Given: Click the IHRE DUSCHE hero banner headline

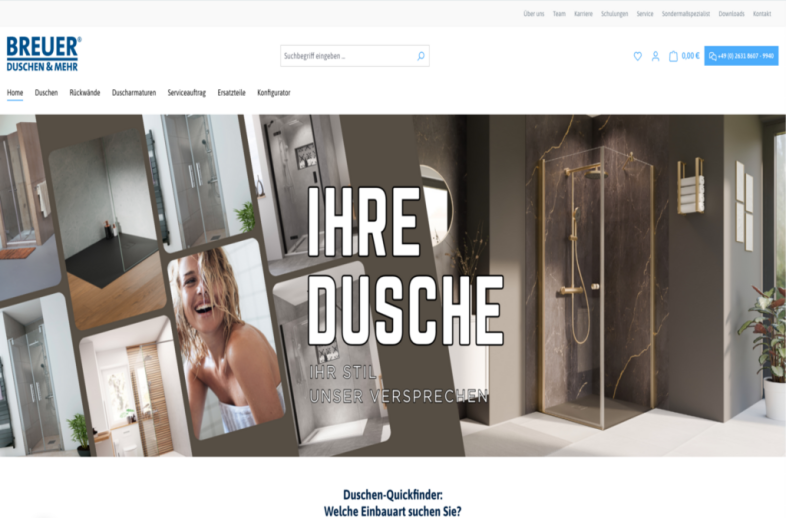Looking at the screenshot, I should click(x=405, y=266).
